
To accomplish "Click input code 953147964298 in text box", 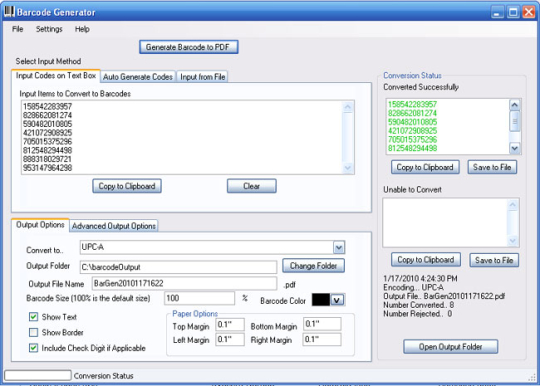I will [48, 168].
